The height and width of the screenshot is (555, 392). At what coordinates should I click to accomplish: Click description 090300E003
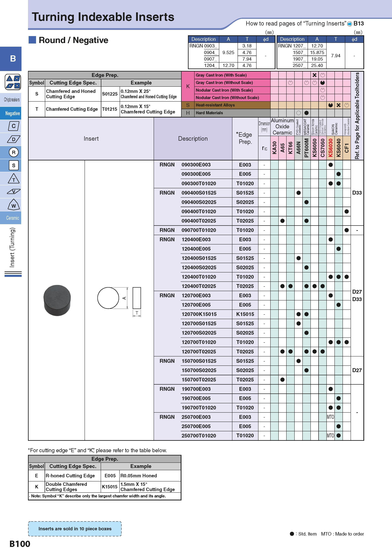[x=196, y=165]
